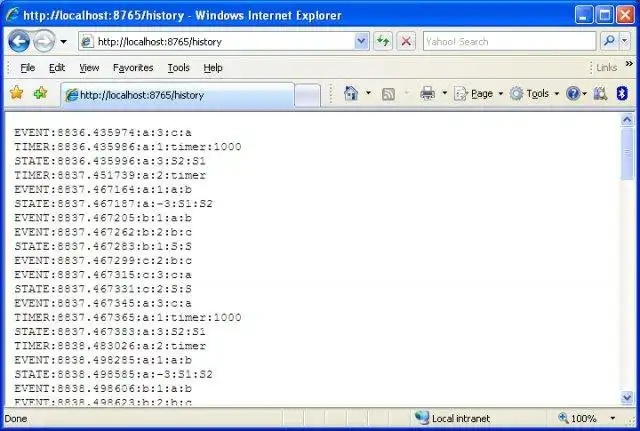The width and height of the screenshot is (640, 431).
Task: Click the Help question mark icon
Action: [x=573, y=94]
